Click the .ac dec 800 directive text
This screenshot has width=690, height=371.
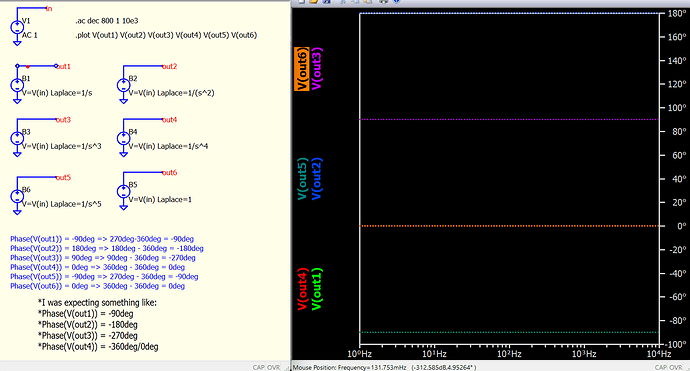tap(107, 21)
